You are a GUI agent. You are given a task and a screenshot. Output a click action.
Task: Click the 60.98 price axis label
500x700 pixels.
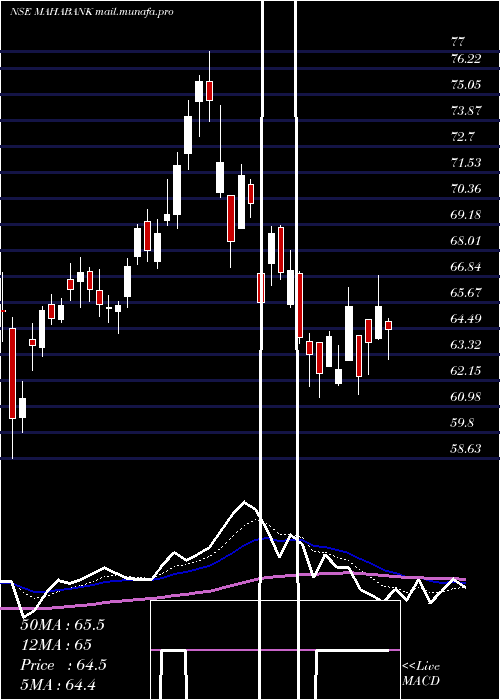pyautogui.click(x=466, y=397)
